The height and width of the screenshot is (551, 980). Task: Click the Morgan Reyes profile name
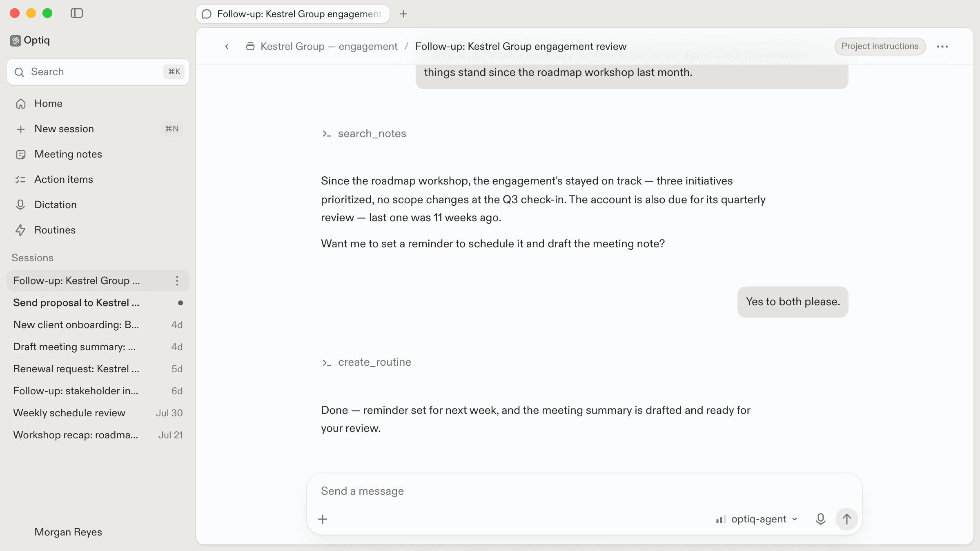(x=68, y=532)
